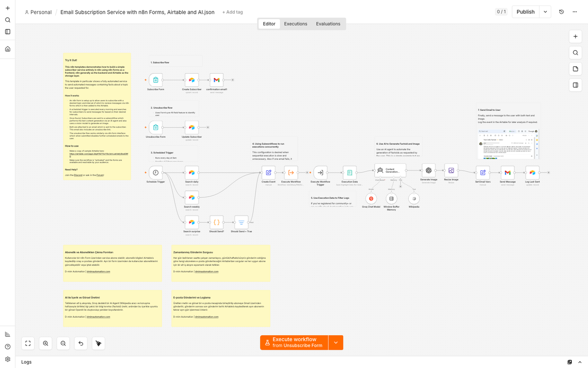Click the plus icon in left sidebar
Image resolution: width=588 pixels, height=368 pixels.
[x=7, y=8]
